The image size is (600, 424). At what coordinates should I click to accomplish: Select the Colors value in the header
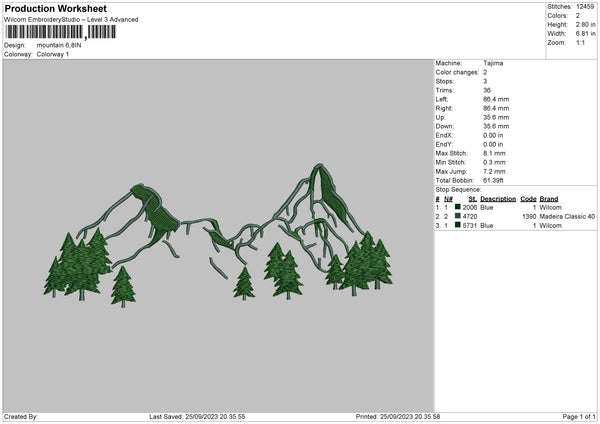click(x=578, y=16)
